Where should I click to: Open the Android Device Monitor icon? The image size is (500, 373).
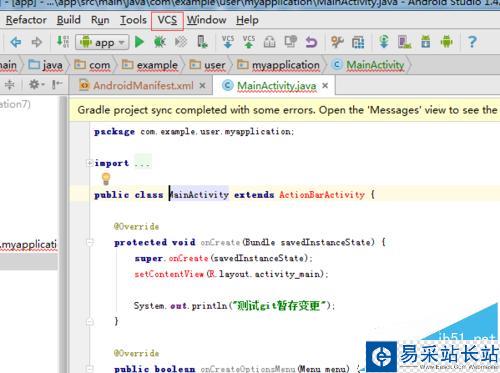tap(446, 42)
